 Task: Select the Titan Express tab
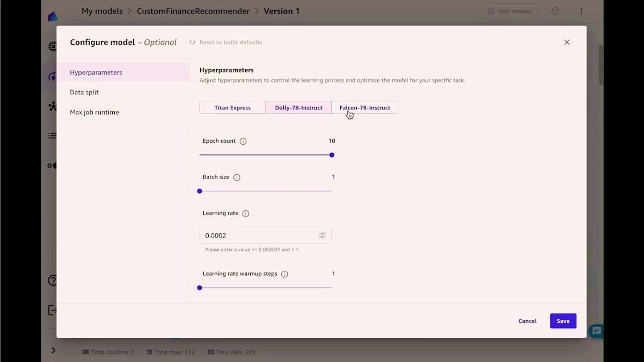click(232, 108)
